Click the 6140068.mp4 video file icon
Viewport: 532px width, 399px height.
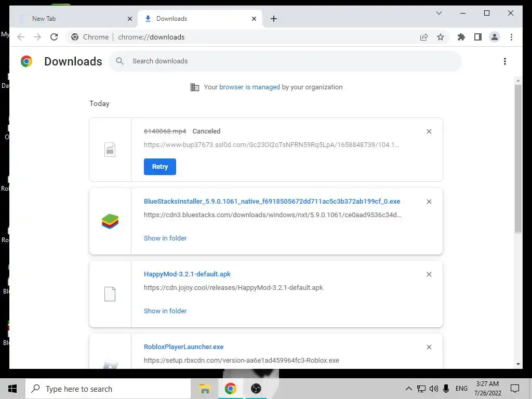tap(110, 150)
